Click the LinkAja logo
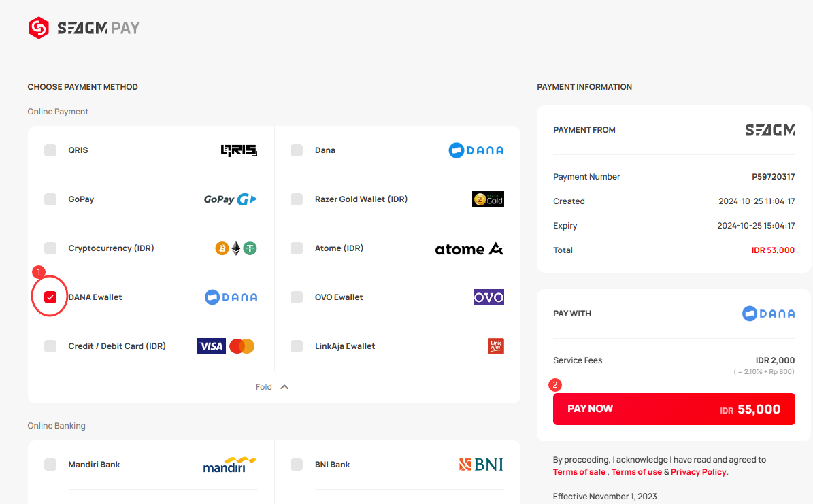The width and height of the screenshot is (813, 504). 496,346
